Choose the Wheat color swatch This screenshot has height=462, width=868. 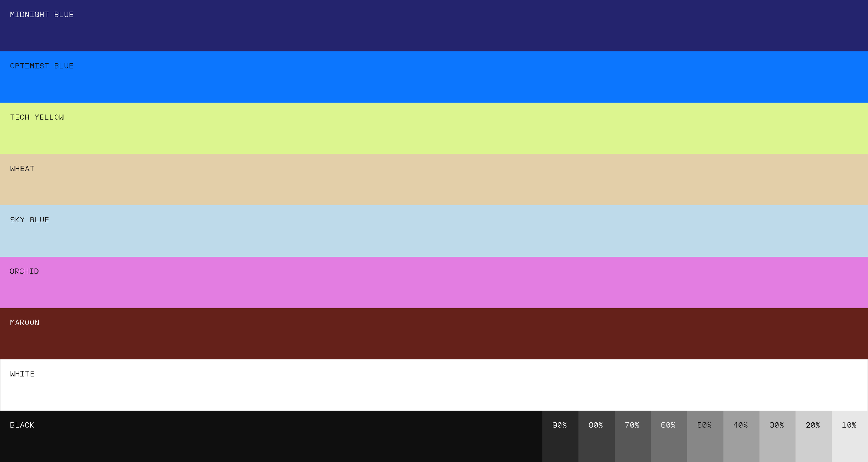pos(434,180)
